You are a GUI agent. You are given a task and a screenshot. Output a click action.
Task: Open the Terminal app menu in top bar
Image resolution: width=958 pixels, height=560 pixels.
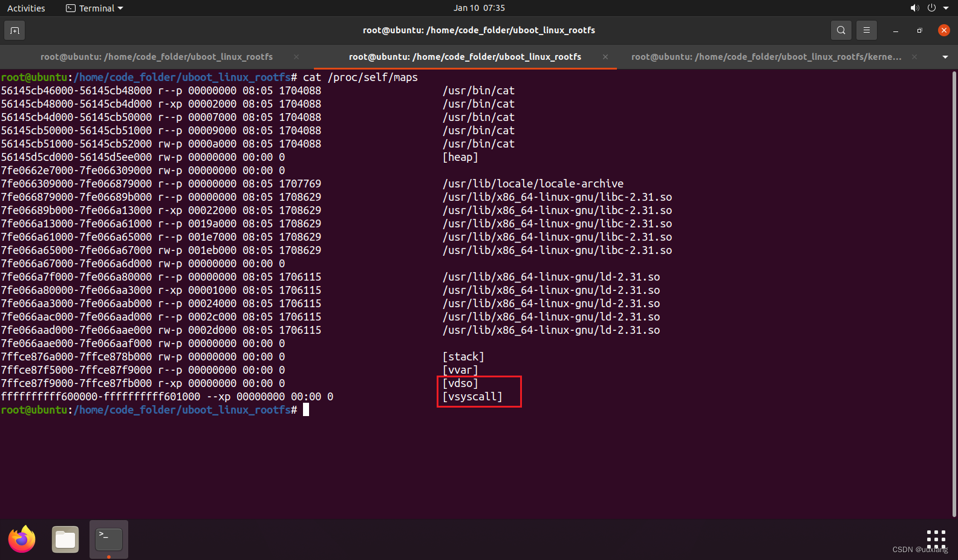(x=94, y=8)
